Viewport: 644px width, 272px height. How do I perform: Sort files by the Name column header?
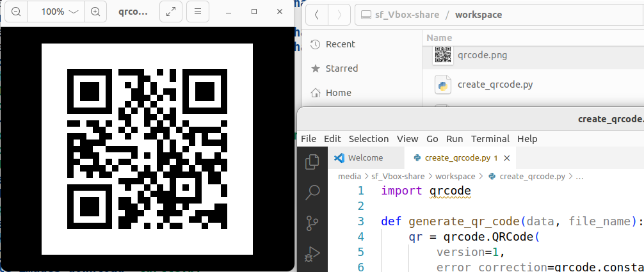pyautogui.click(x=439, y=38)
